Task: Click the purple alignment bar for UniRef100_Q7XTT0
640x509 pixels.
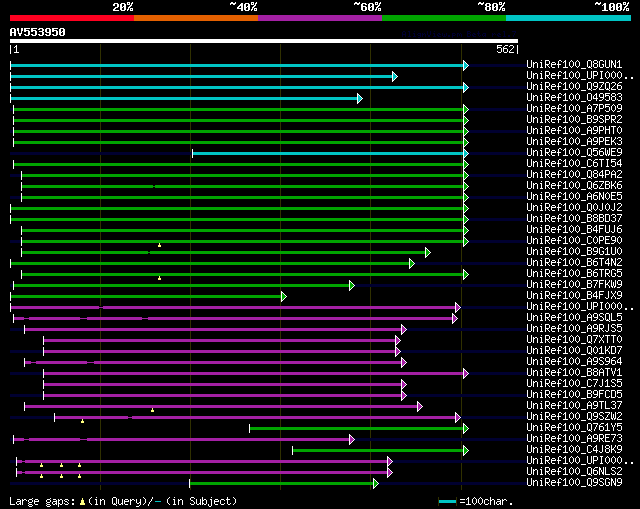Action: 220,340
